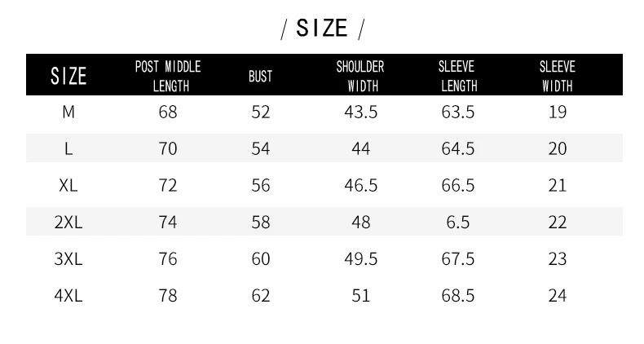Select the 3XL size row label
This screenshot has height=344, width=644.
coord(68,259)
